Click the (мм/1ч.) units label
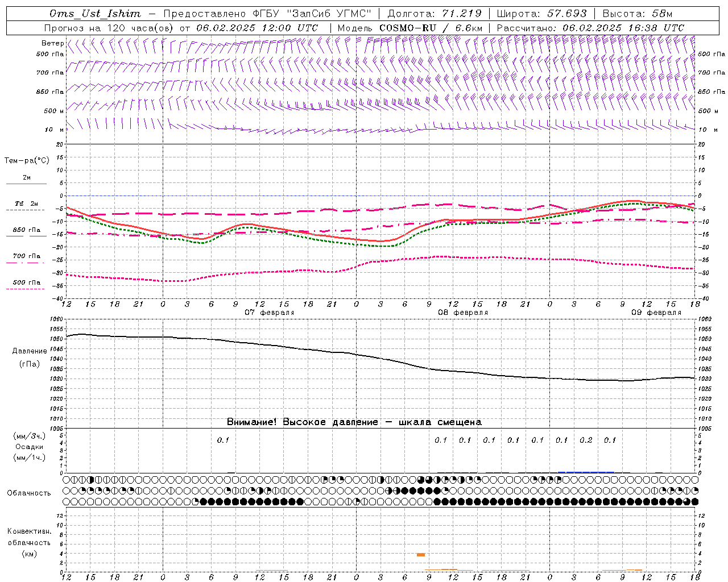Screen dimensions: 728x582 [30, 458]
